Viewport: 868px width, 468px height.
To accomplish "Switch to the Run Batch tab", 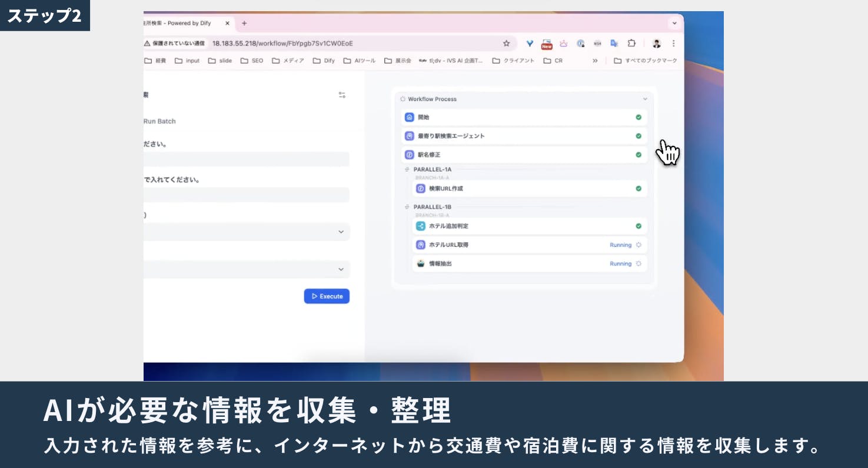I will tap(159, 121).
